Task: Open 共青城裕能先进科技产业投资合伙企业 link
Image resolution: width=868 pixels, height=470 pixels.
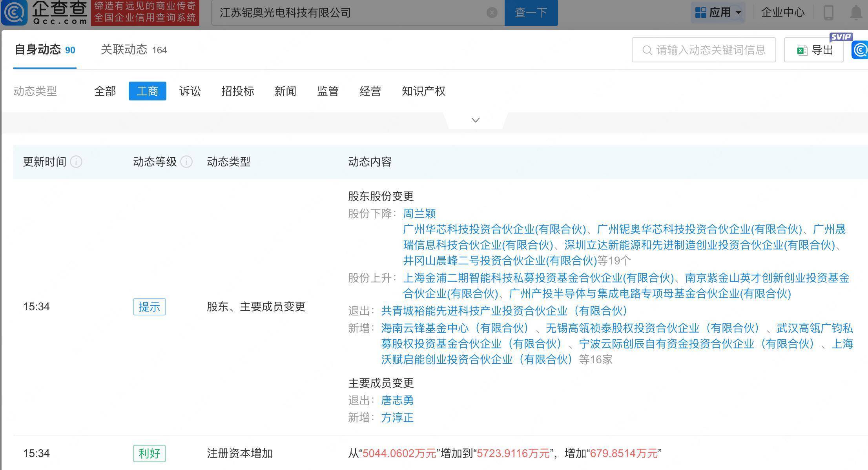Action: [505, 311]
